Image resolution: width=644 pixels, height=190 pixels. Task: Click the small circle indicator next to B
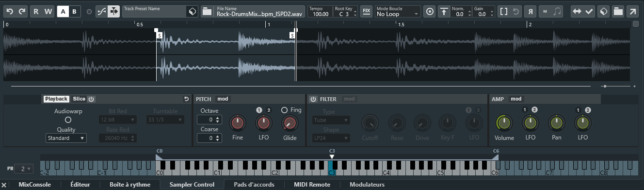pos(89,11)
